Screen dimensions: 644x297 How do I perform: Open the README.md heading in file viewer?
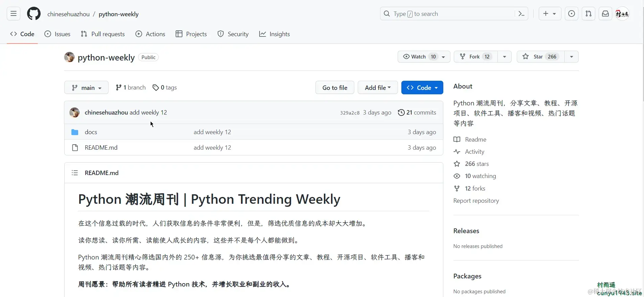click(x=102, y=173)
